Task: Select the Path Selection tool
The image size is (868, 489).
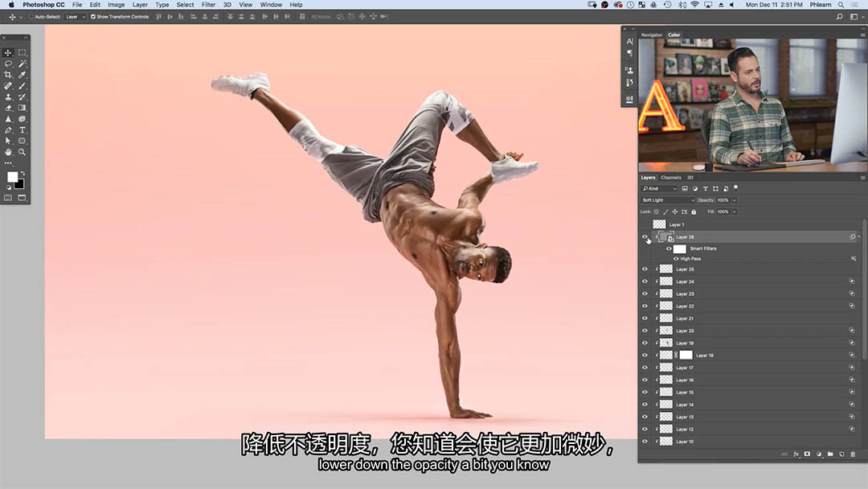Action: click(x=8, y=142)
